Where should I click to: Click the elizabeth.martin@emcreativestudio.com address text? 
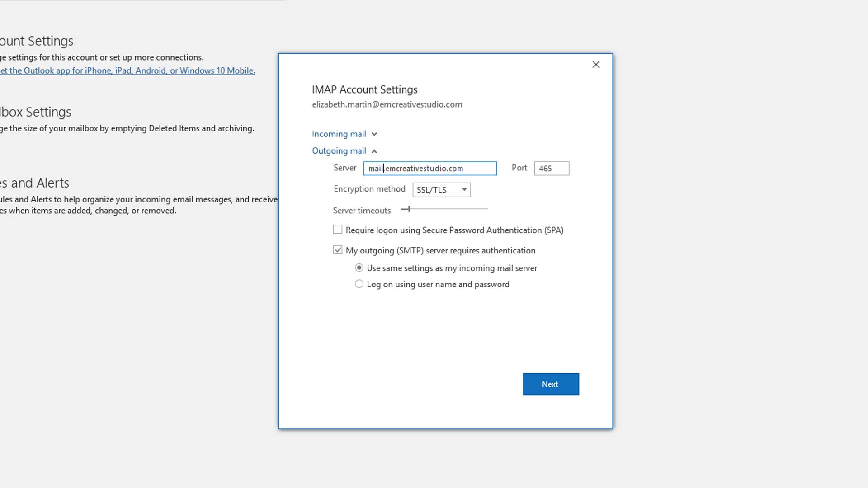coord(387,104)
